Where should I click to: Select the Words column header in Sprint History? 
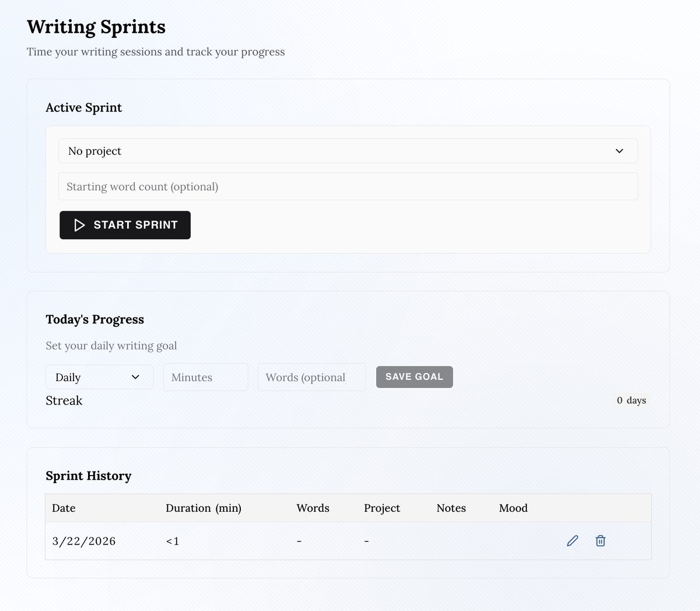pyautogui.click(x=313, y=508)
